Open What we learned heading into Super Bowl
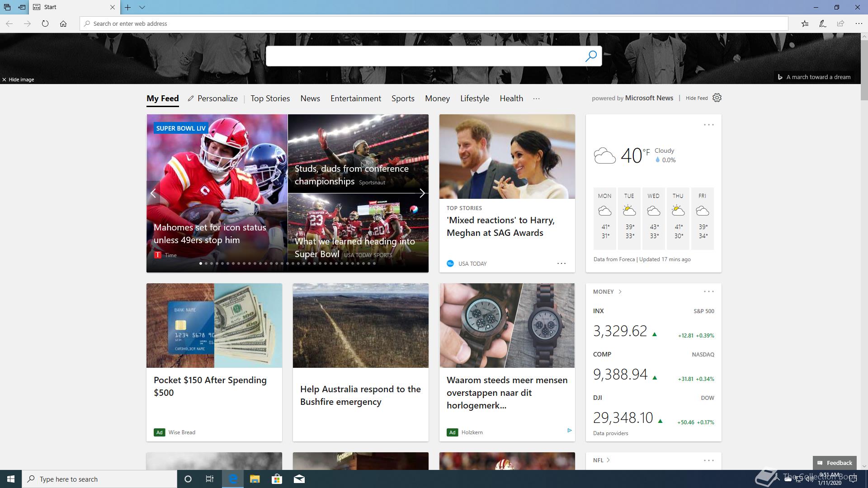 point(355,248)
